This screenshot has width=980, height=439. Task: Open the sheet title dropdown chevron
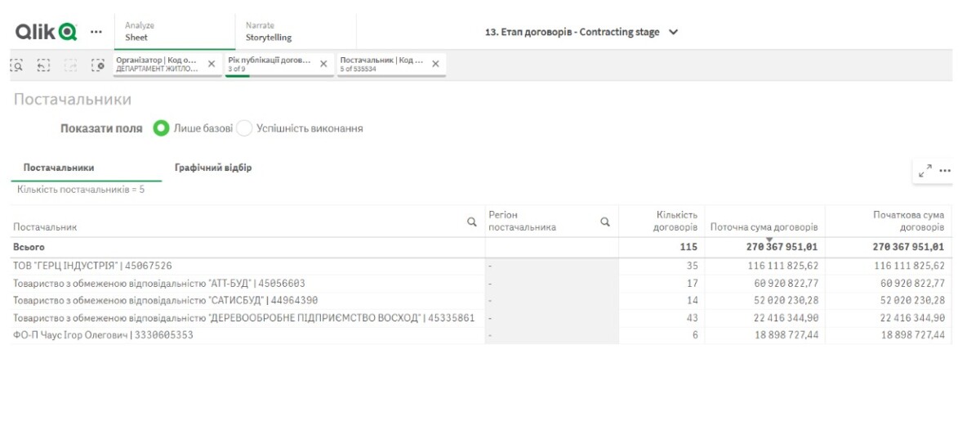673,33
